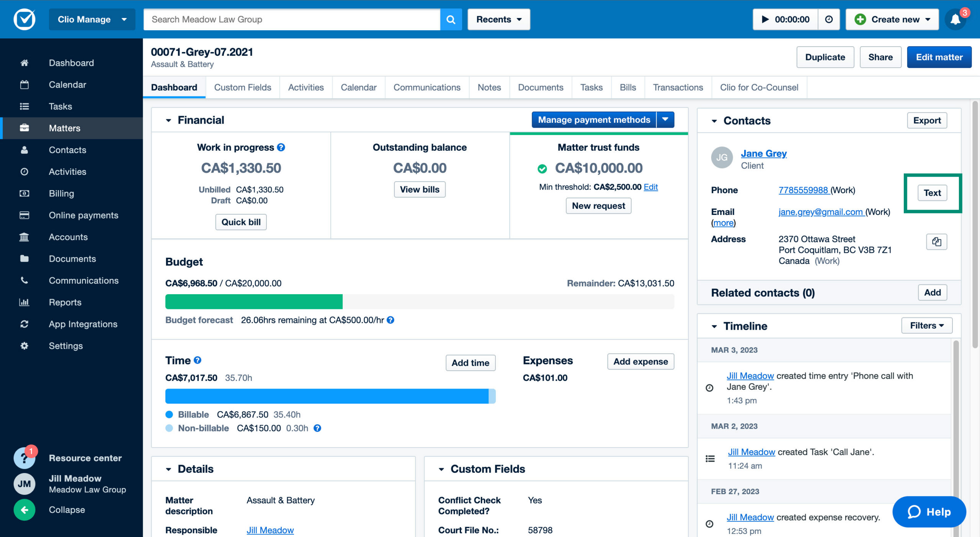Image resolution: width=980 pixels, height=537 pixels.
Task: Click the Settings gear icon
Action: click(24, 346)
